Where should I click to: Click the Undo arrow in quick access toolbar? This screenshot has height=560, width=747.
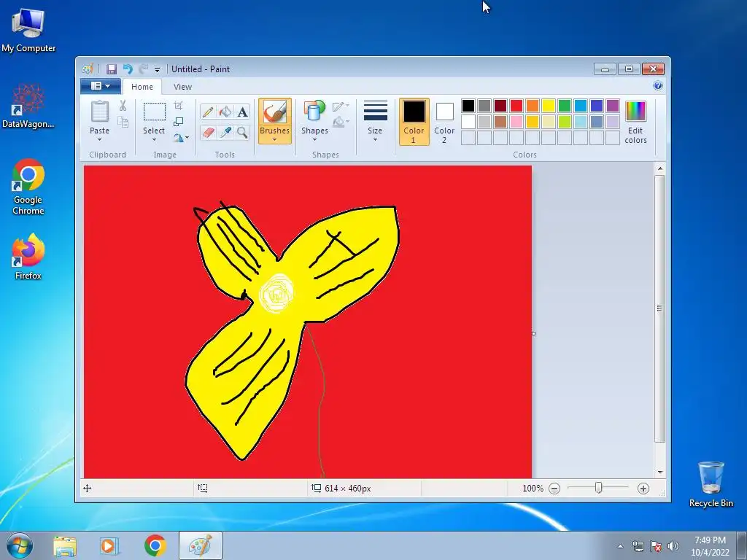(128, 69)
